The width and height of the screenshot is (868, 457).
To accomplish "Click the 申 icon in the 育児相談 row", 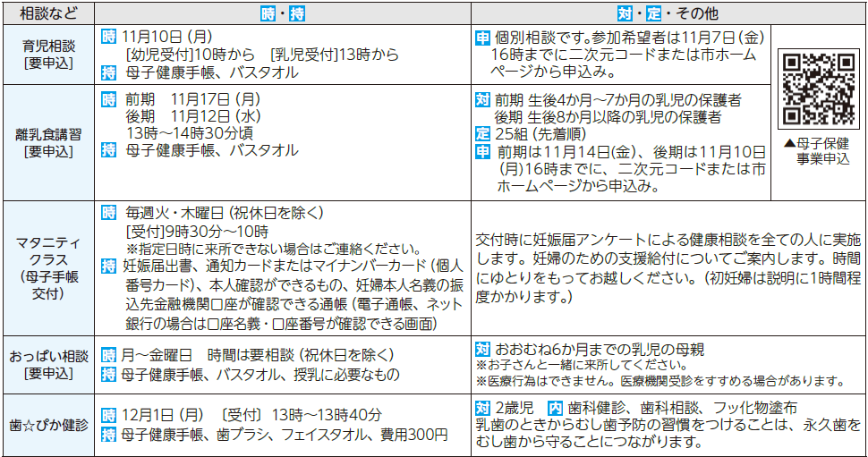I will point(482,38).
